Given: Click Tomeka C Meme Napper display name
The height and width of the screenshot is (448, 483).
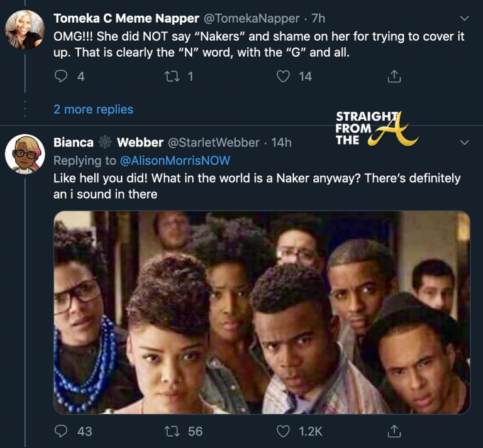Looking at the screenshot, I should pyautogui.click(x=126, y=19).
